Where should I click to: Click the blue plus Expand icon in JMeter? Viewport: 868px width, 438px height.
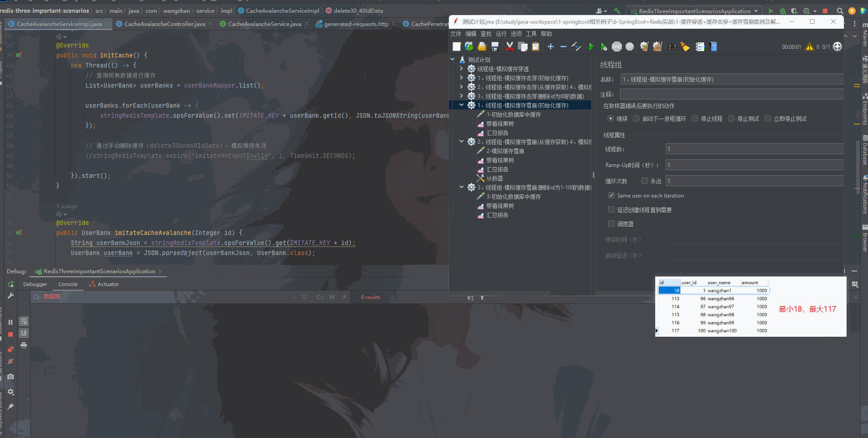coord(551,47)
